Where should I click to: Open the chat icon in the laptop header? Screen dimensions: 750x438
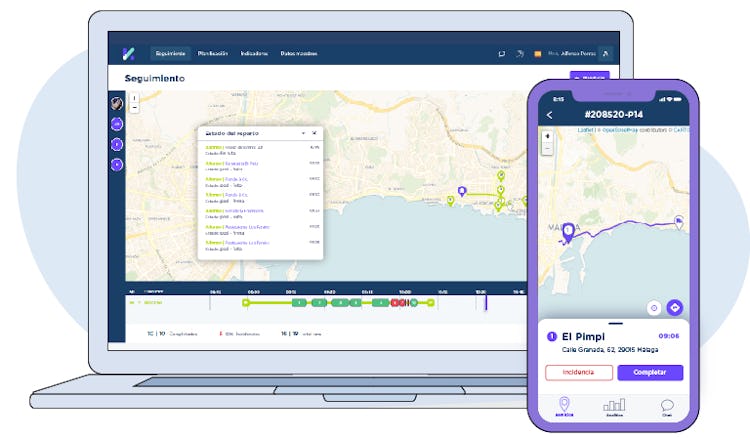click(501, 54)
